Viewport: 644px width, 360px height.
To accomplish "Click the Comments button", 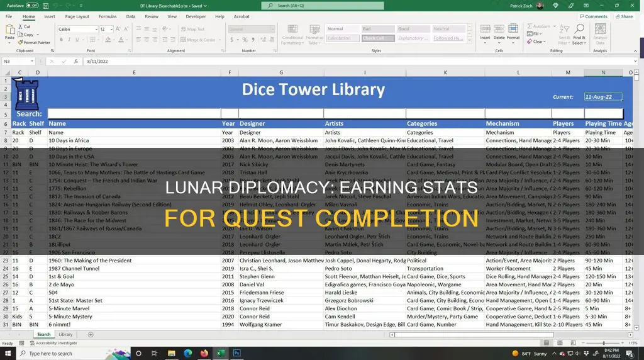I will (x=594, y=16).
